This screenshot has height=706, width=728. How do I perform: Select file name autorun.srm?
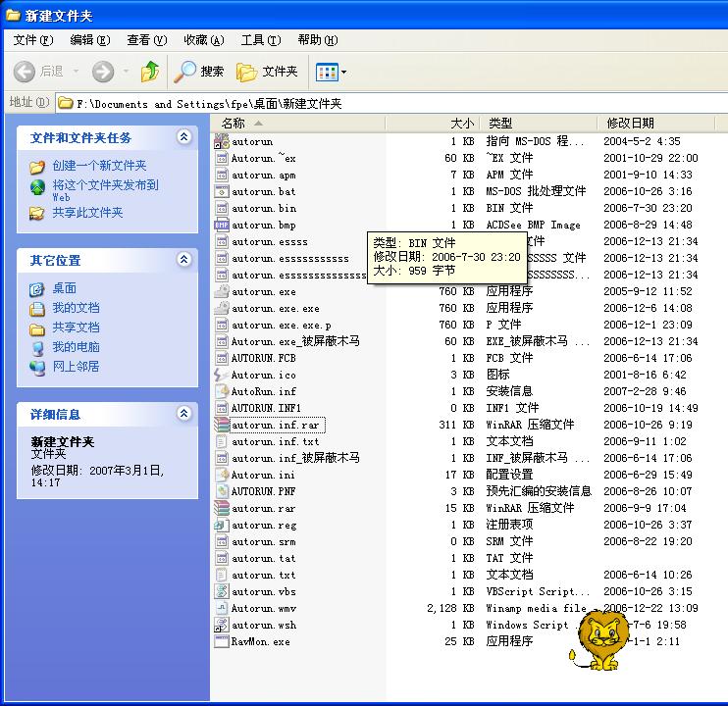(x=263, y=542)
